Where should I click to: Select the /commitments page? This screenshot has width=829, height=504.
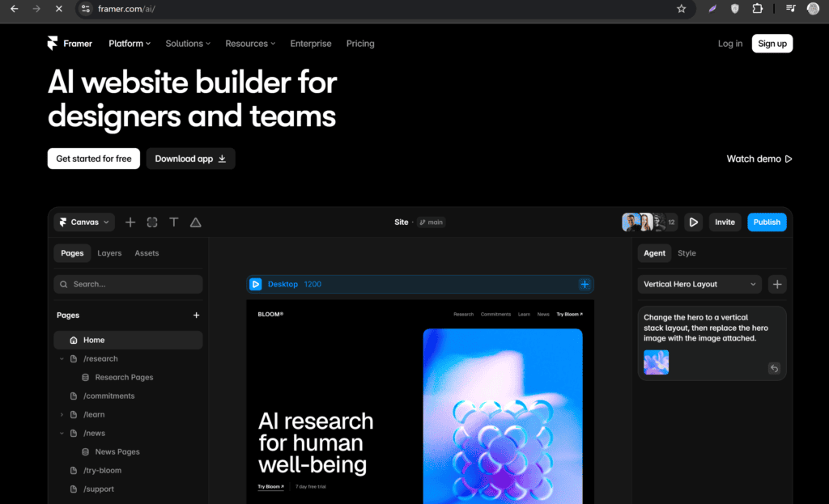[x=109, y=396]
